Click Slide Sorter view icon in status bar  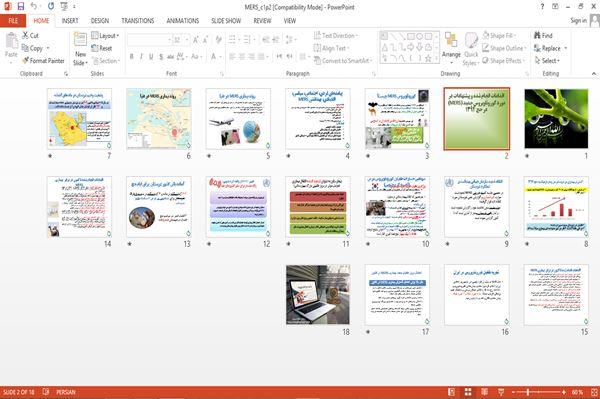pos(468,392)
